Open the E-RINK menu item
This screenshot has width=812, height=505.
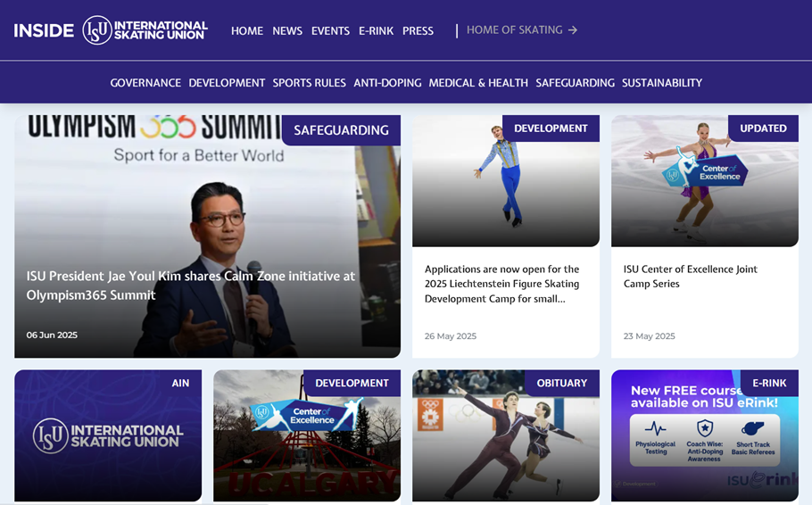(x=376, y=30)
